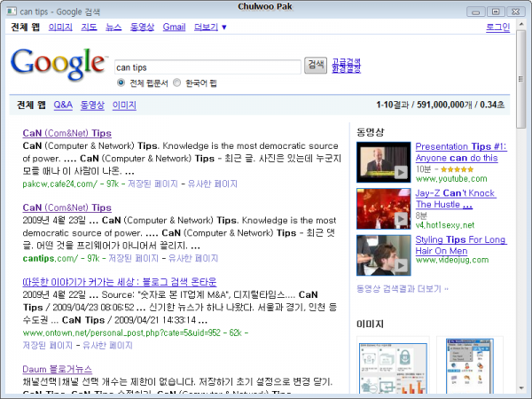The width and height of the screenshot is (532, 399).
Task: Open the 고급검색 advanced search link
Action: click(346, 61)
